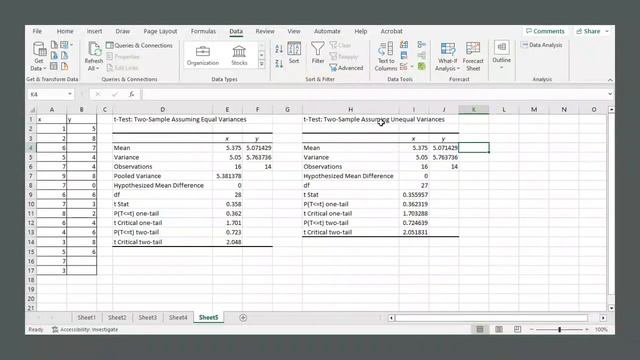Screen dimensions: 640x360
Task: Expand the Data Types gallery More arrow
Action: click(x=262, y=64)
